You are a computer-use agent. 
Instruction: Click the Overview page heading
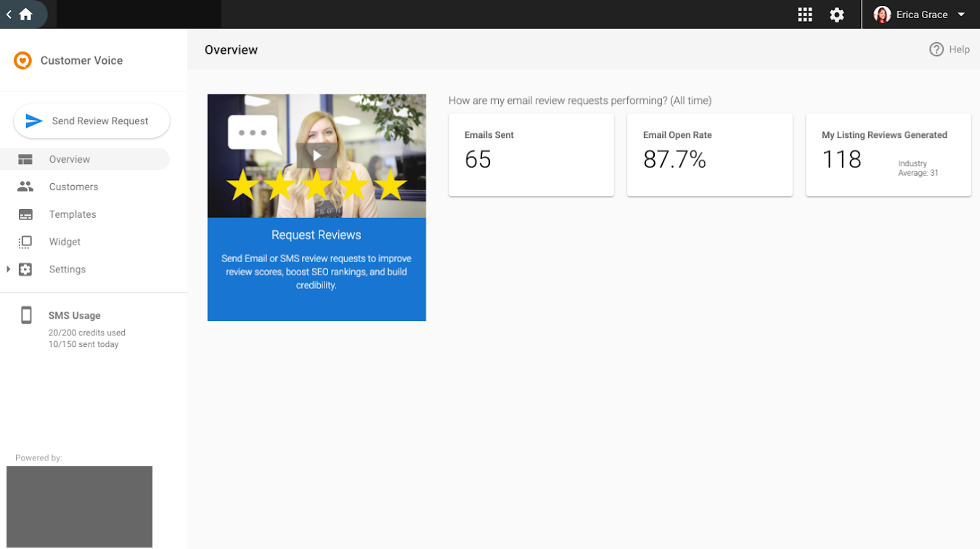click(x=231, y=50)
